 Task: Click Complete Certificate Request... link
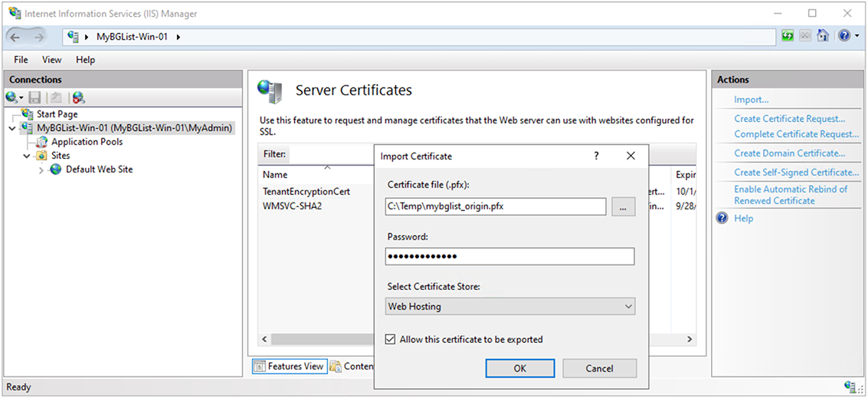tap(797, 134)
